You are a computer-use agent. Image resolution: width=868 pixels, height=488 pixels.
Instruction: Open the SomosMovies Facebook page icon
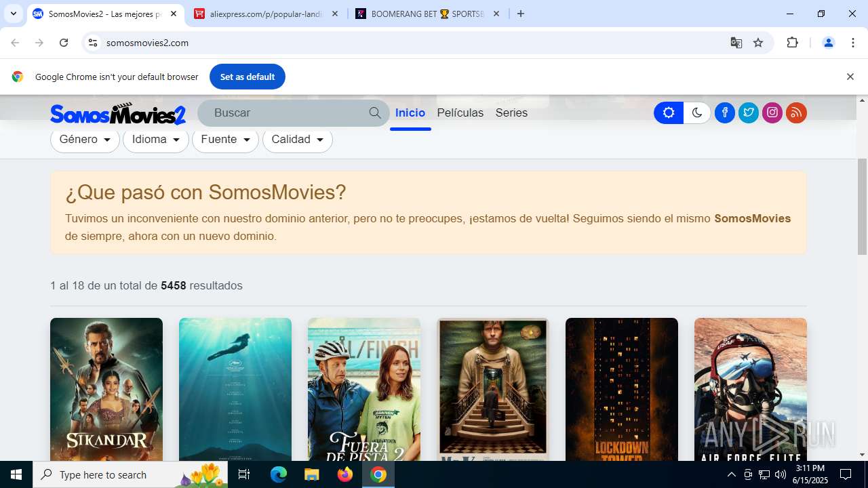click(x=725, y=113)
